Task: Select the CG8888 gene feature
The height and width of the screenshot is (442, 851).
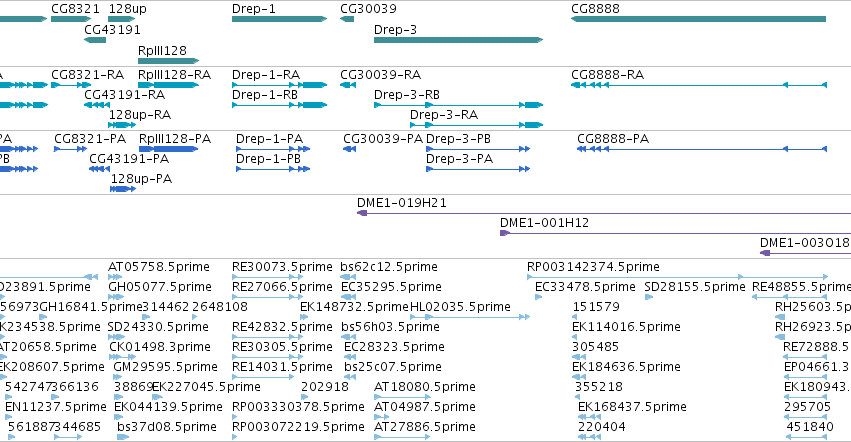Action: (698, 19)
